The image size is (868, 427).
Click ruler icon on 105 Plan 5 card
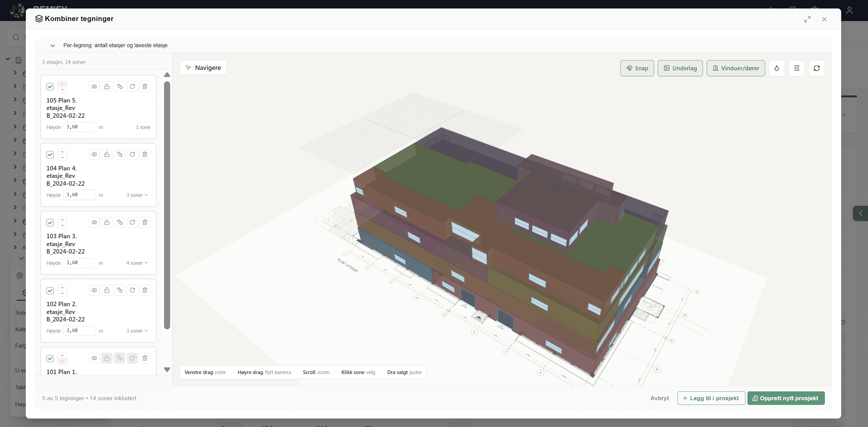(120, 87)
